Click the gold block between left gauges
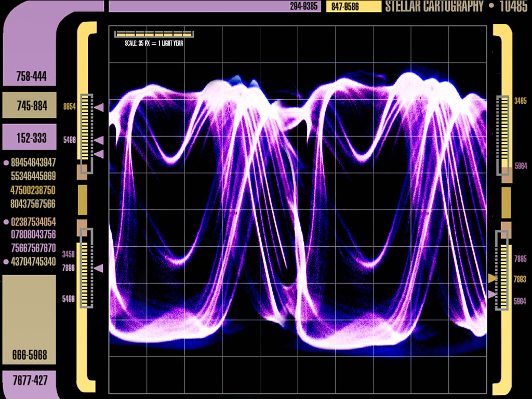Image resolution: width=532 pixels, height=399 pixels. tap(83, 199)
